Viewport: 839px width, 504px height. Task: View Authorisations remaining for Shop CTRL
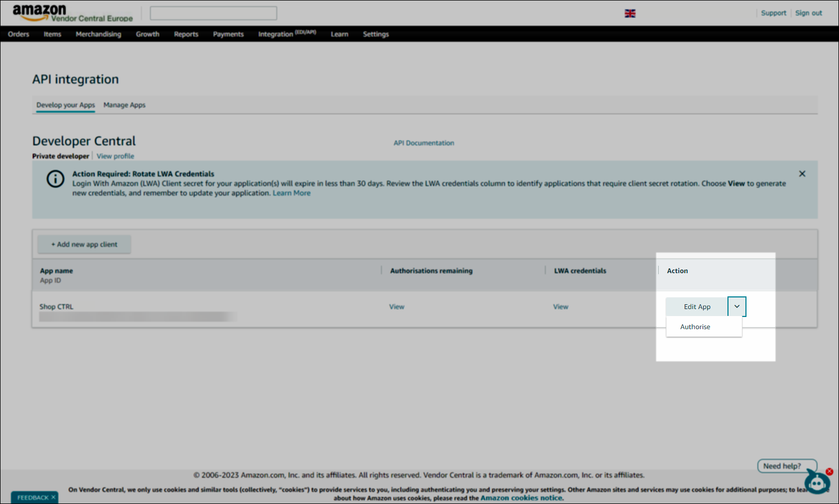[x=397, y=306]
